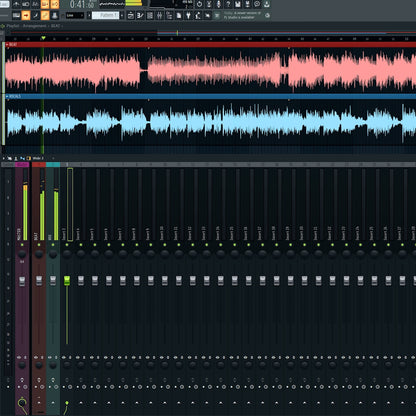Click BEAT in the breadcrumb title
416x416 pixels.
(55, 26)
